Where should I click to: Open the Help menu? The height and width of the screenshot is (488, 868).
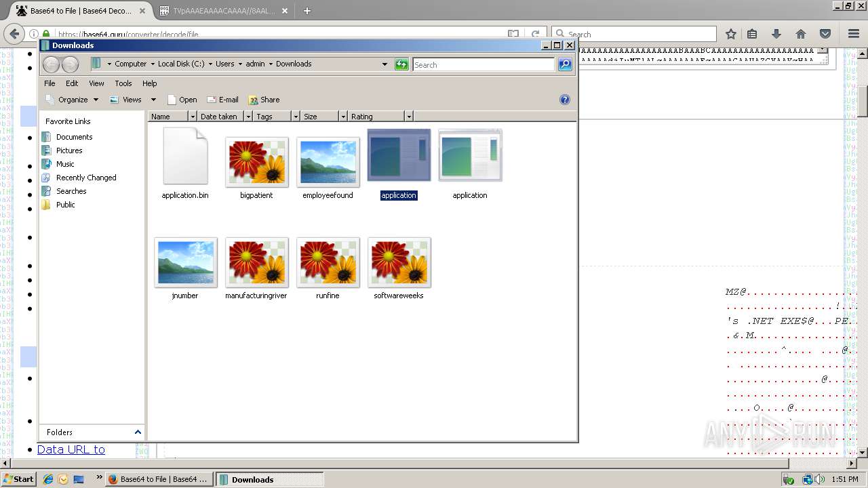coord(149,83)
